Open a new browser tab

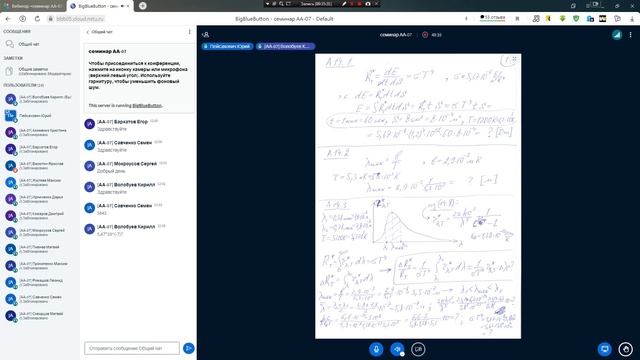tap(142, 6)
